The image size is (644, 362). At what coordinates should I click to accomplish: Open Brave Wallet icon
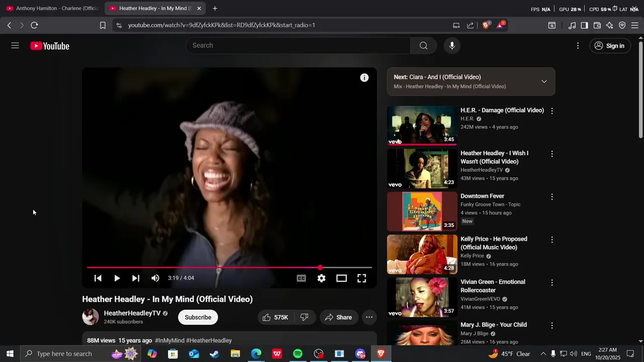coord(597,25)
